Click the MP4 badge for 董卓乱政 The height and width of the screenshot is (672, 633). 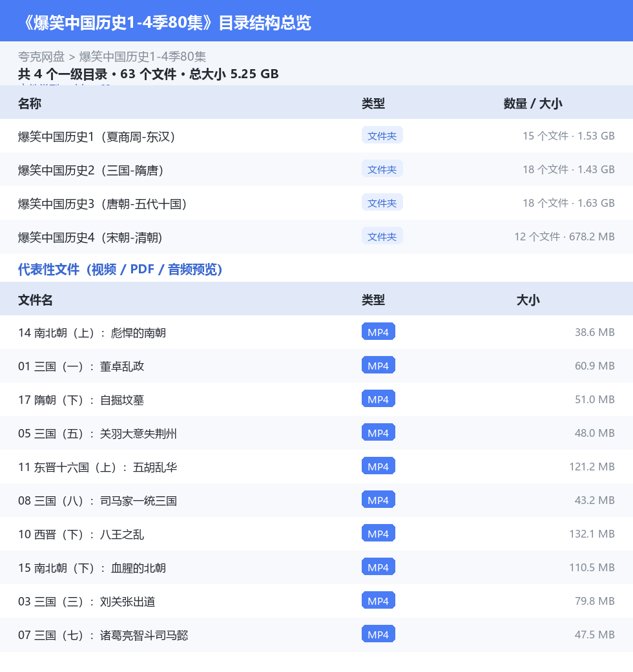coord(378,365)
